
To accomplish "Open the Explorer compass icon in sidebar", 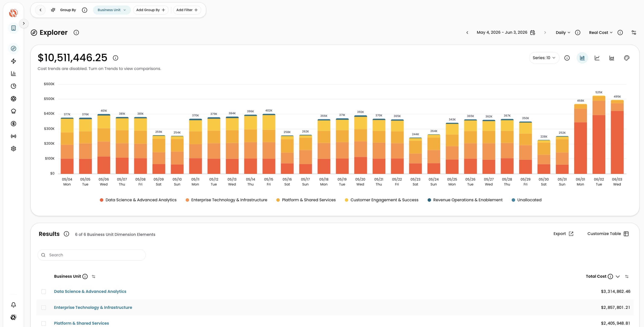I will coord(13,48).
